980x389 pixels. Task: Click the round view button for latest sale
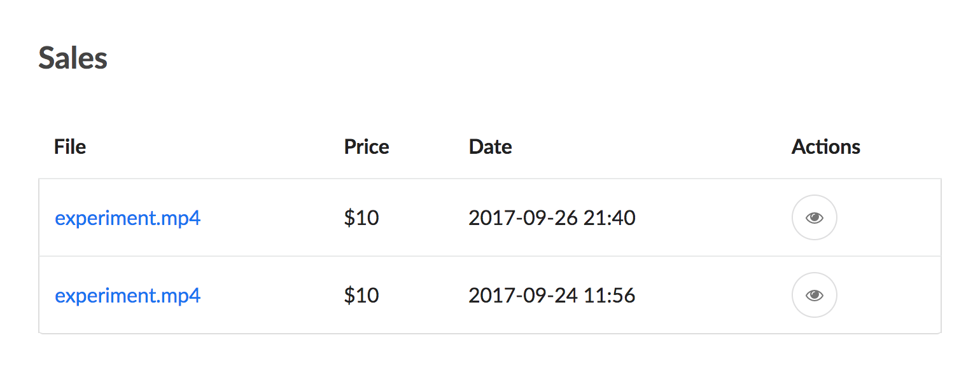[814, 217]
